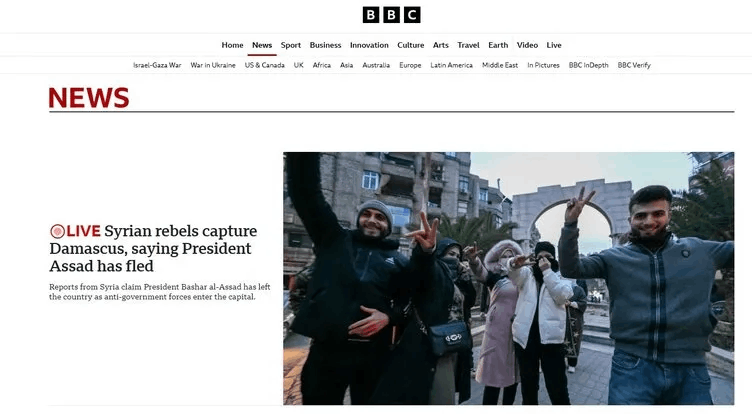Open the Latin America sub-section
The height and width of the screenshot is (414, 752).
click(x=451, y=65)
